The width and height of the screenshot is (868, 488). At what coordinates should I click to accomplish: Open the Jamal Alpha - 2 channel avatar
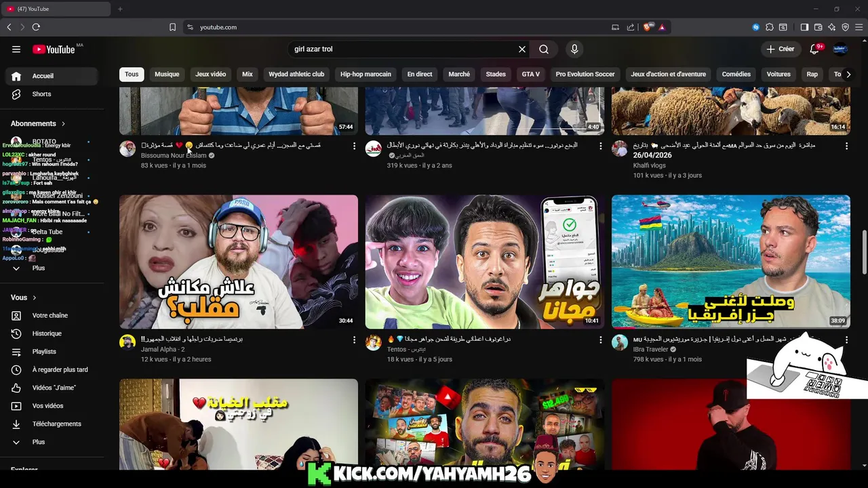pyautogui.click(x=127, y=342)
